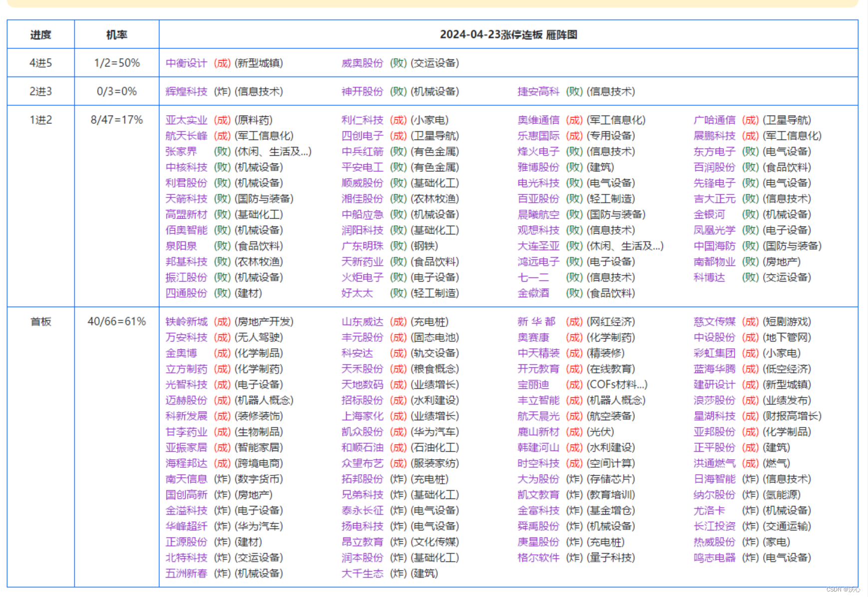Select the 展鹏科技 stock name
This screenshot has width=868, height=597.
pyautogui.click(x=714, y=136)
